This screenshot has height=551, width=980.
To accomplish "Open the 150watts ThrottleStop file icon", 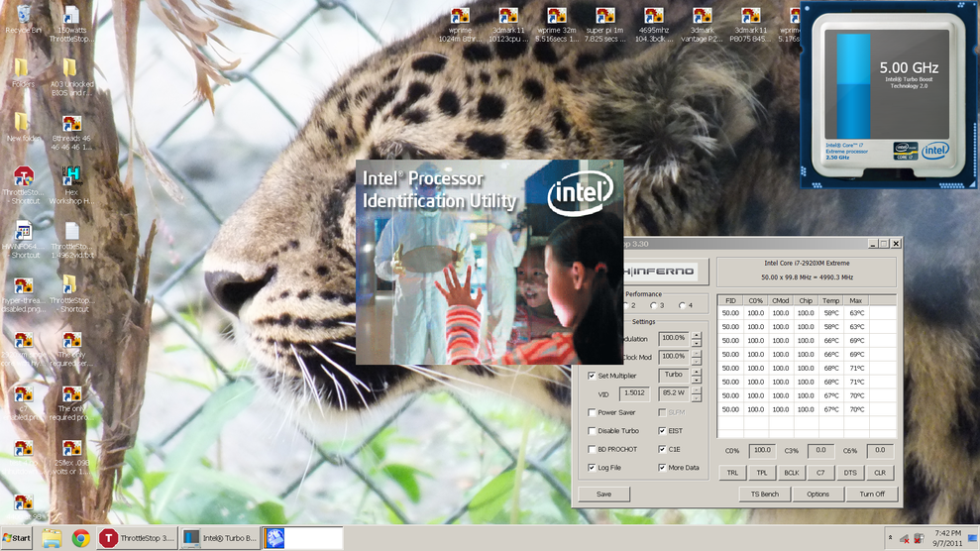I will pos(72,24).
